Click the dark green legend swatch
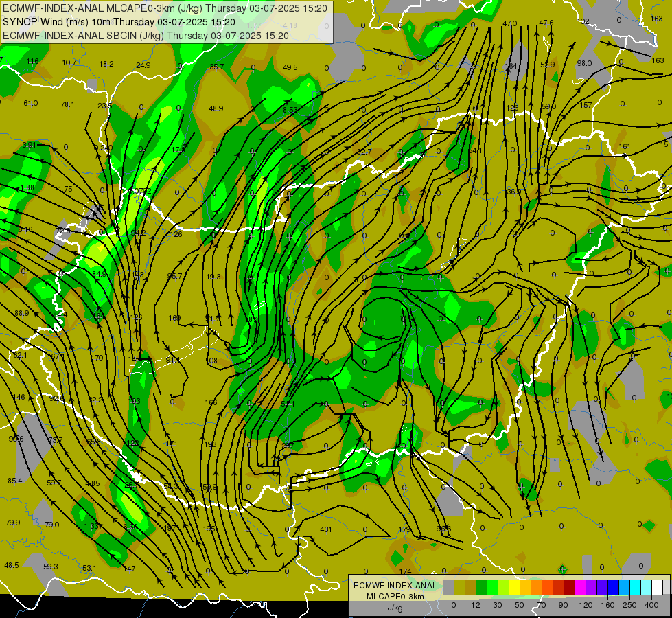The image size is (672, 618). pos(481,587)
